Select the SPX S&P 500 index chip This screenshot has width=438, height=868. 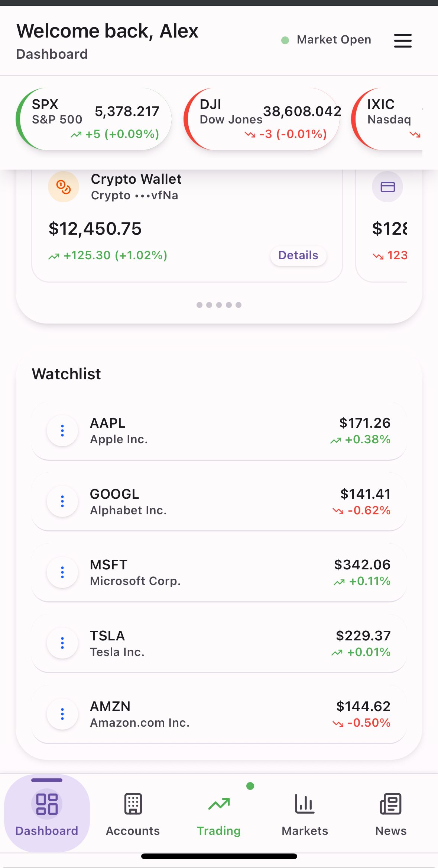point(94,119)
